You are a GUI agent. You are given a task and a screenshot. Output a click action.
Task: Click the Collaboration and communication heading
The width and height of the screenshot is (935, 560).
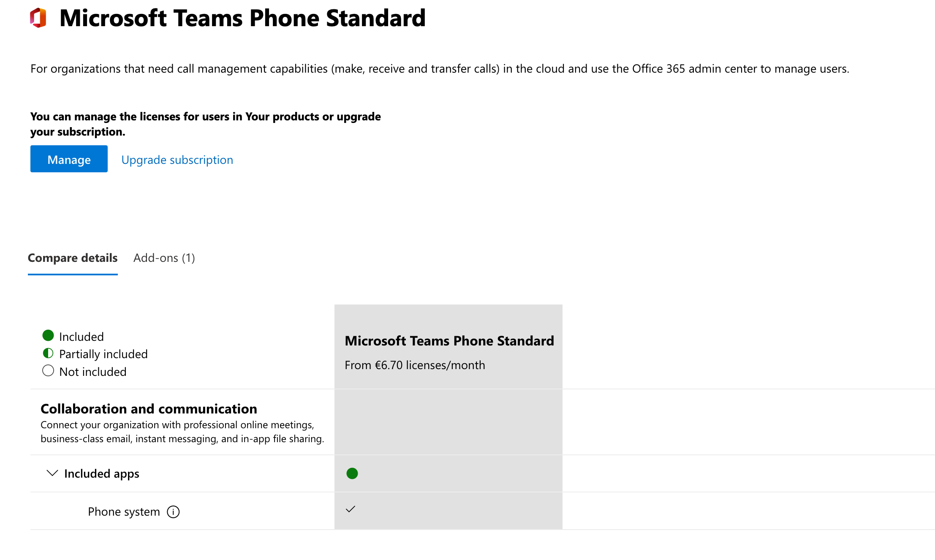pos(149,409)
